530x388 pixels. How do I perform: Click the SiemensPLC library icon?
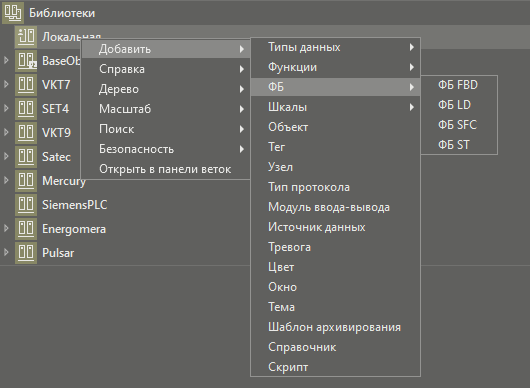(26, 204)
